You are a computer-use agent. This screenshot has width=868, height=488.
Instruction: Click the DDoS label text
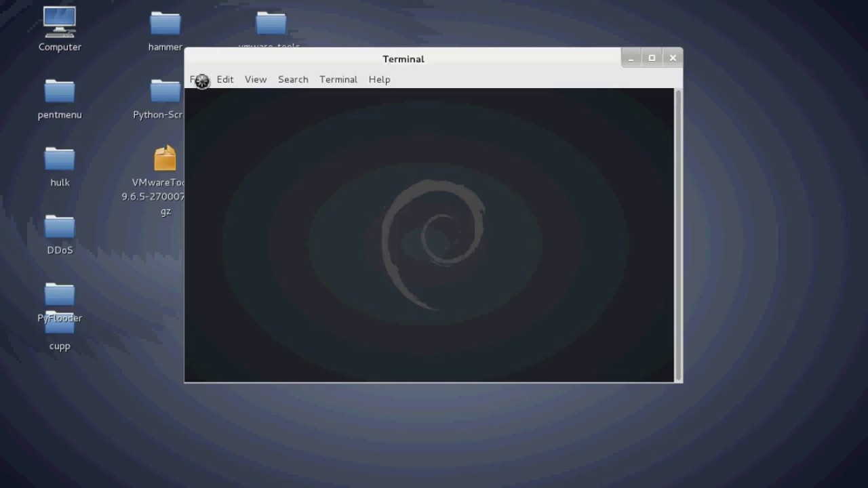pos(60,250)
